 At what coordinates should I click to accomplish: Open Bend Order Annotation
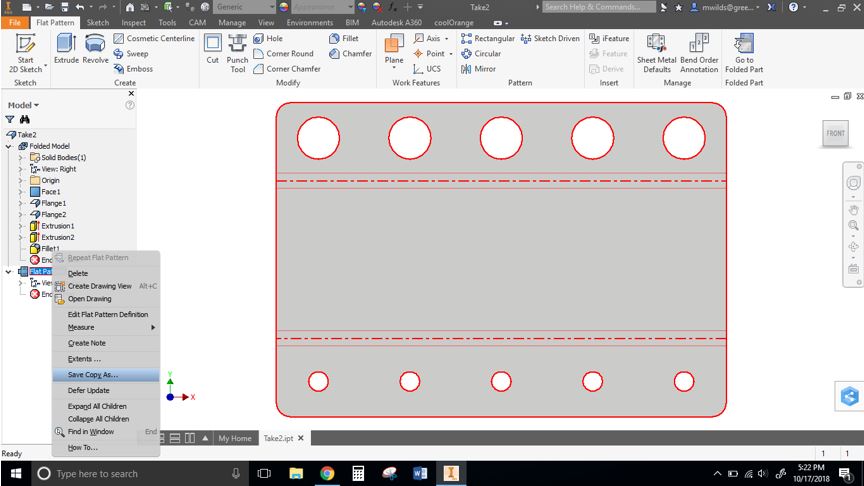pyautogui.click(x=699, y=53)
